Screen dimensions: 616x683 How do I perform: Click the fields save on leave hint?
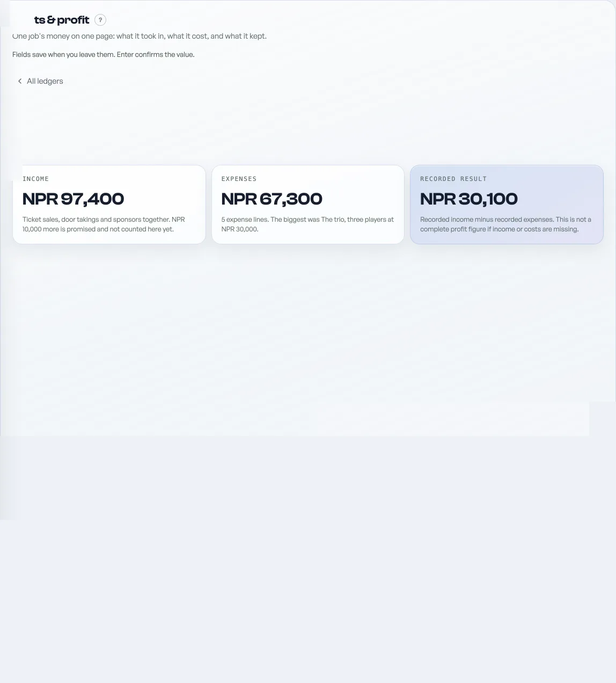click(x=104, y=54)
